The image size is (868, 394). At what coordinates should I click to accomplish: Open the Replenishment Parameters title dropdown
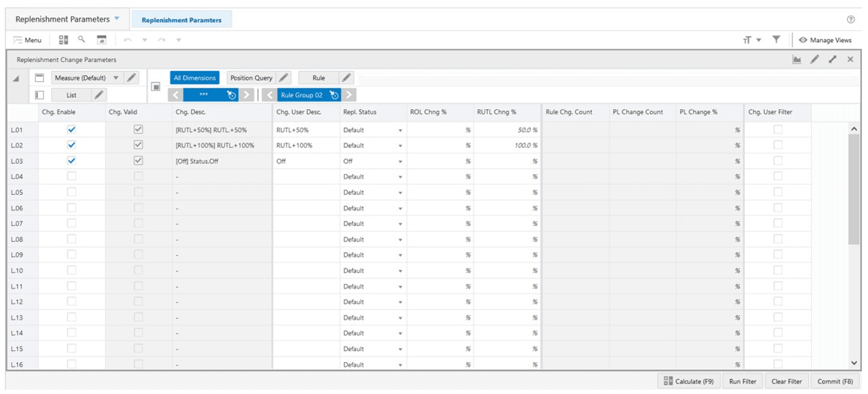click(117, 19)
